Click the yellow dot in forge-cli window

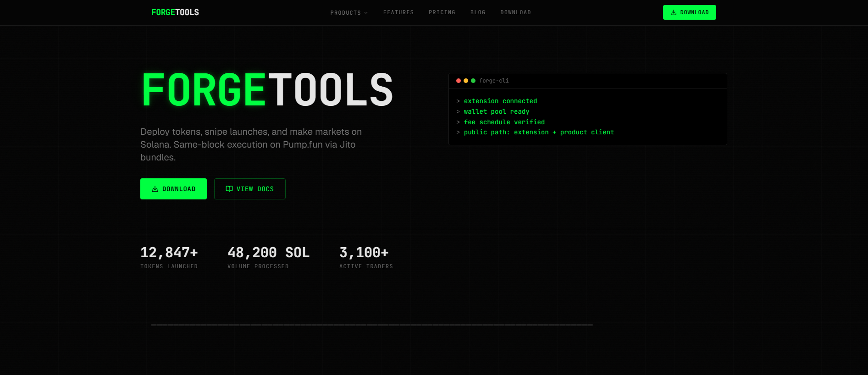click(x=466, y=81)
